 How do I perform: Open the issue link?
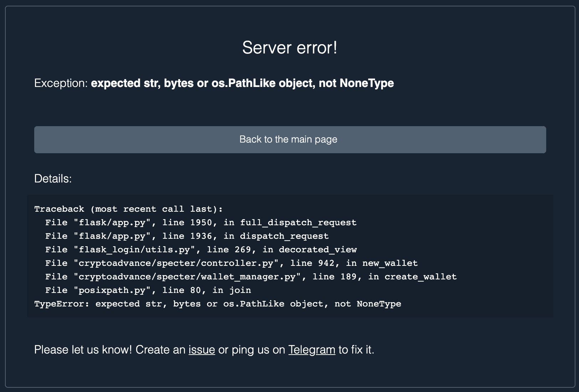pyautogui.click(x=202, y=350)
